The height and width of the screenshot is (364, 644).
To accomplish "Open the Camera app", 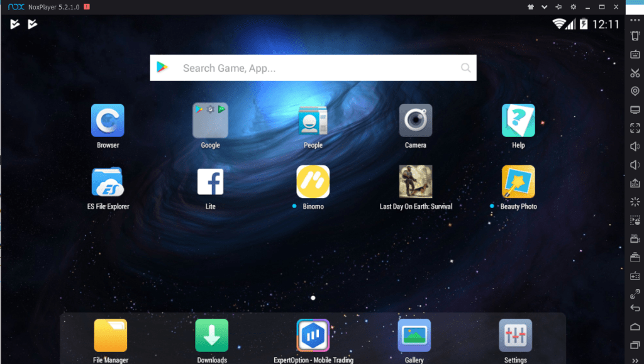I will coord(416,120).
